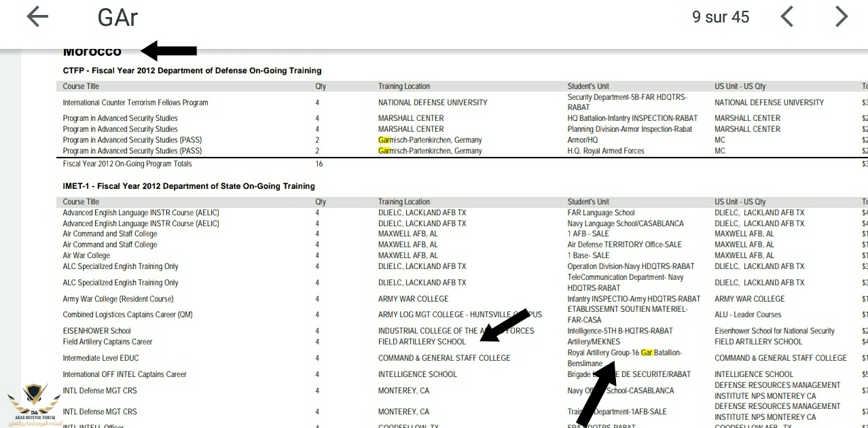Jump to the next search match
868x428 pixels.
841,17
